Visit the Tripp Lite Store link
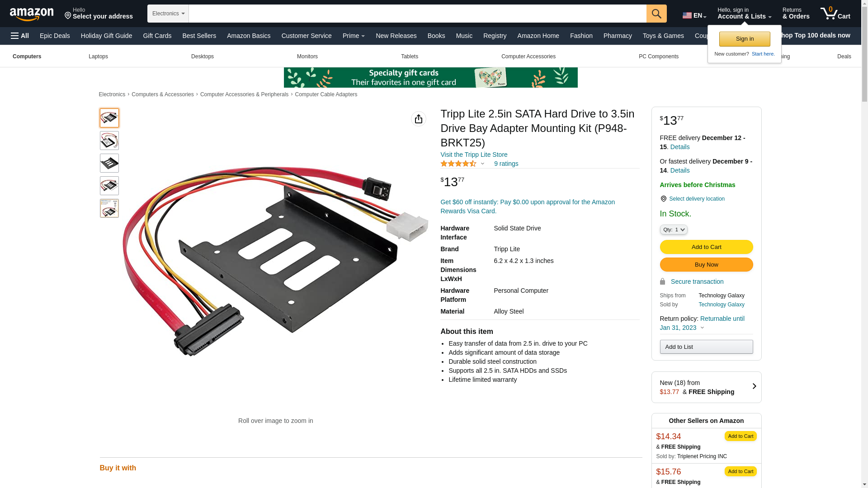 pyautogui.click(x=474, y=155)
